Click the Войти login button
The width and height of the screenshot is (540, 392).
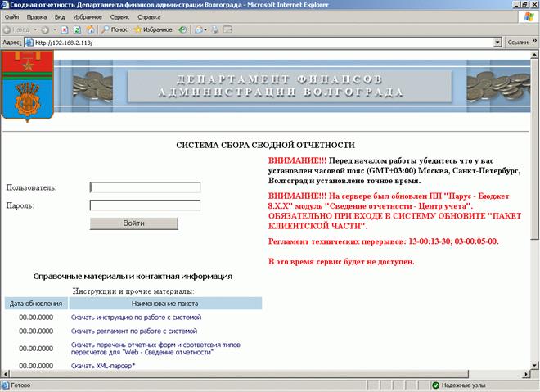(133, 223)
